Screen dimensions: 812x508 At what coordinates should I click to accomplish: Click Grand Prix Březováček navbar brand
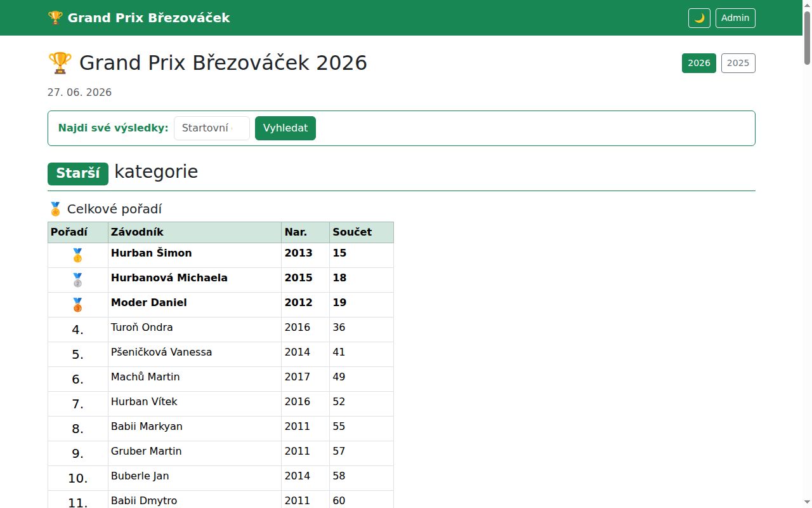(139, 18)
